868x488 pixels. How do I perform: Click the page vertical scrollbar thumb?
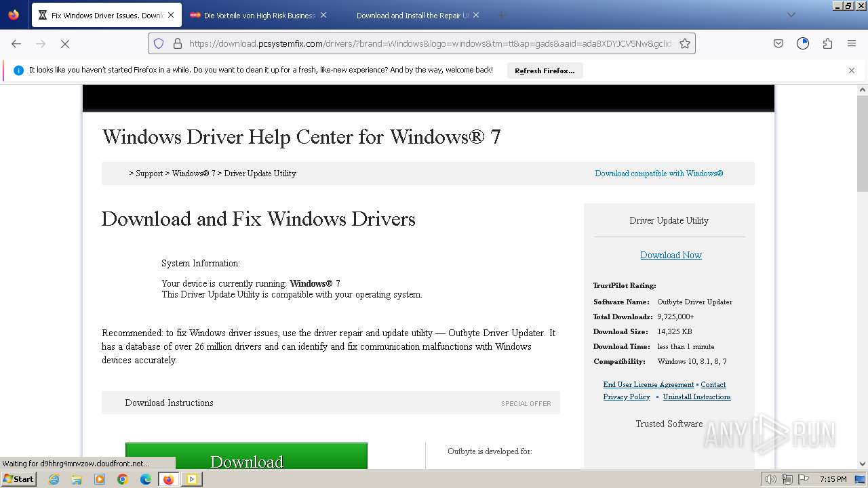tap(863, 144)
